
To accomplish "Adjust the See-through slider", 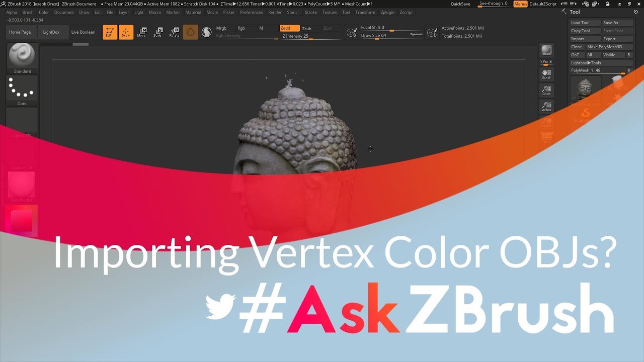I will [493, 4].
